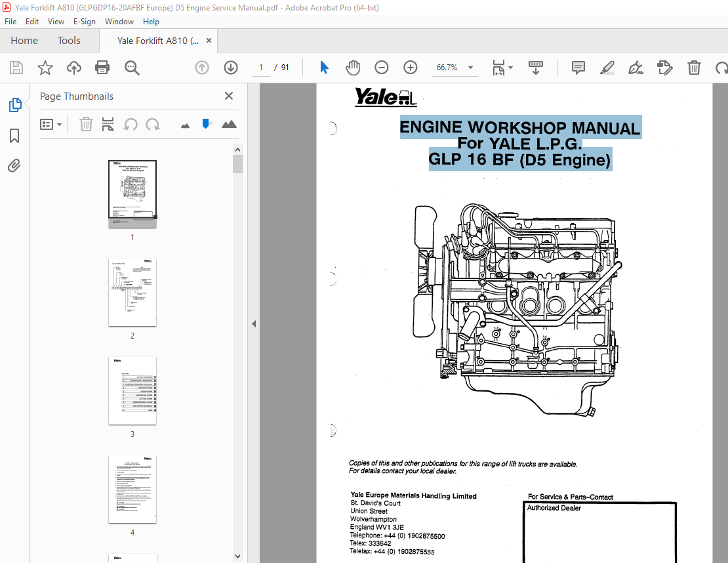Image resolution: width=728 pixels, height=563 pixels.
Task: Rotate pages counterclockwise in panel
Action: 131,125
